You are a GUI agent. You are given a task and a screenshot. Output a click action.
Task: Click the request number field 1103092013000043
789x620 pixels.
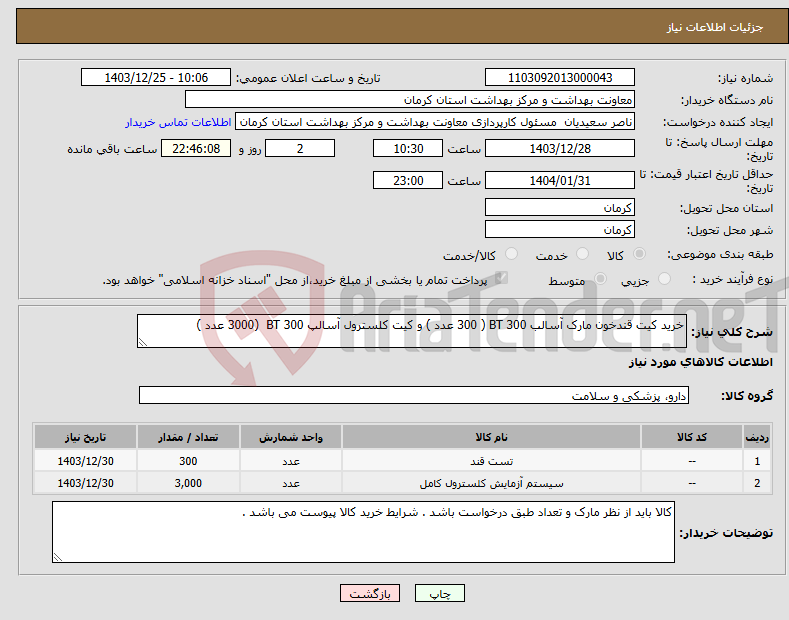pyautogui.click(x=560, y=78)
